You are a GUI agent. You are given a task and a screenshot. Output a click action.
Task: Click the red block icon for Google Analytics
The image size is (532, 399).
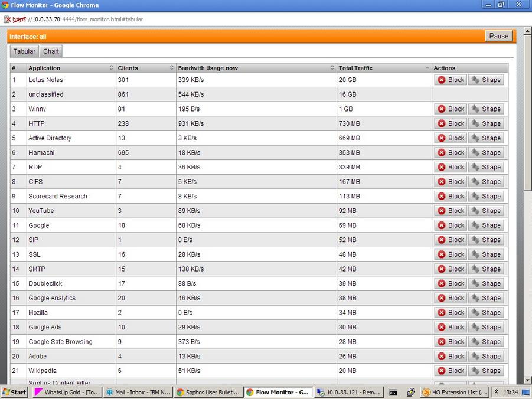tap(442, 298)
